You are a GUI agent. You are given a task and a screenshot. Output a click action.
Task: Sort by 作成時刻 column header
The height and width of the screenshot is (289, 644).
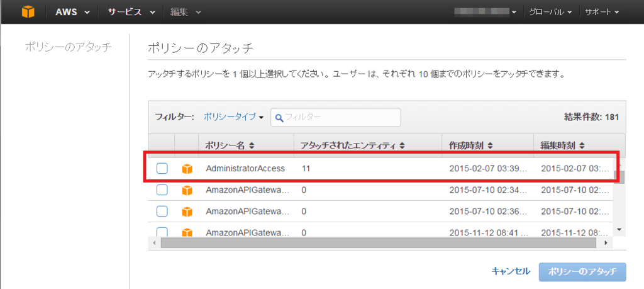(471, 145)
